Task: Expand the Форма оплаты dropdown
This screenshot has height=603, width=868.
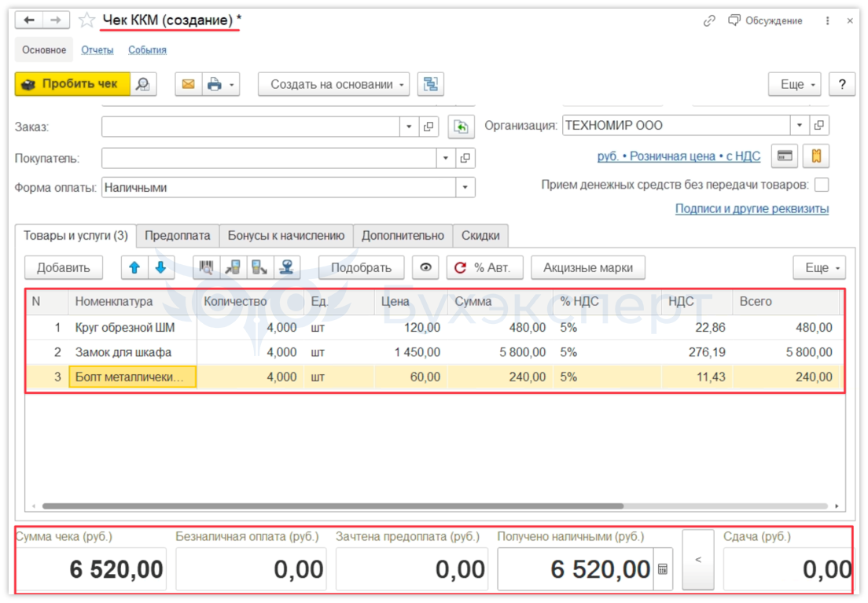Action: tap(465, 188)
